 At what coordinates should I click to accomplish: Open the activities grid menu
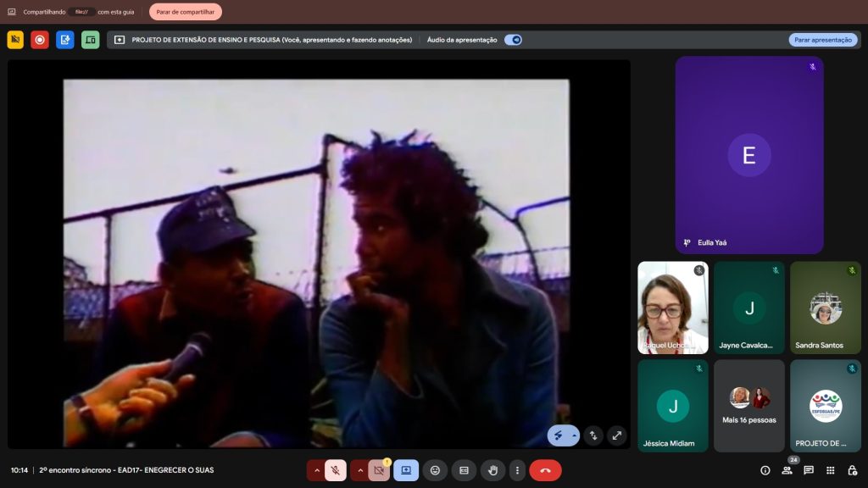(830, 470)
